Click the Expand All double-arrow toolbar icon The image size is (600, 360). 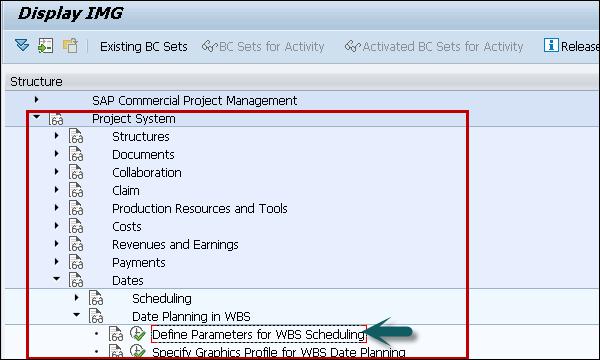coord(22,46)
